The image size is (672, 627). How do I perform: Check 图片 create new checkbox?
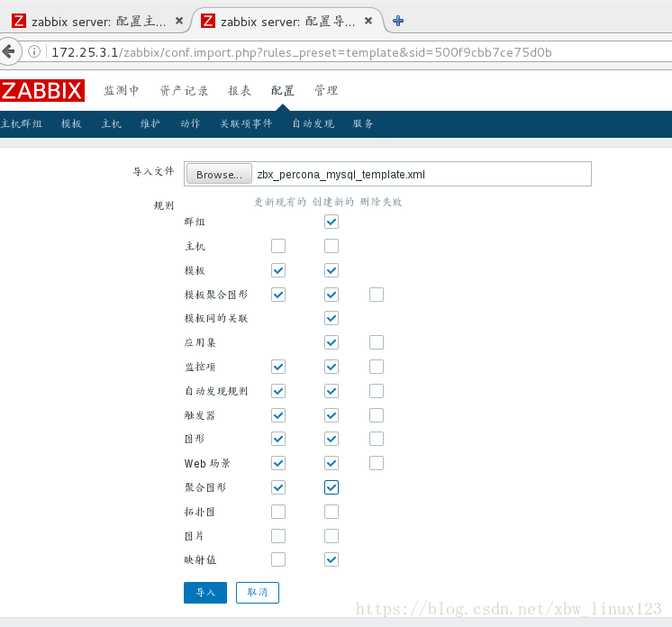click(x=331, y=536)
